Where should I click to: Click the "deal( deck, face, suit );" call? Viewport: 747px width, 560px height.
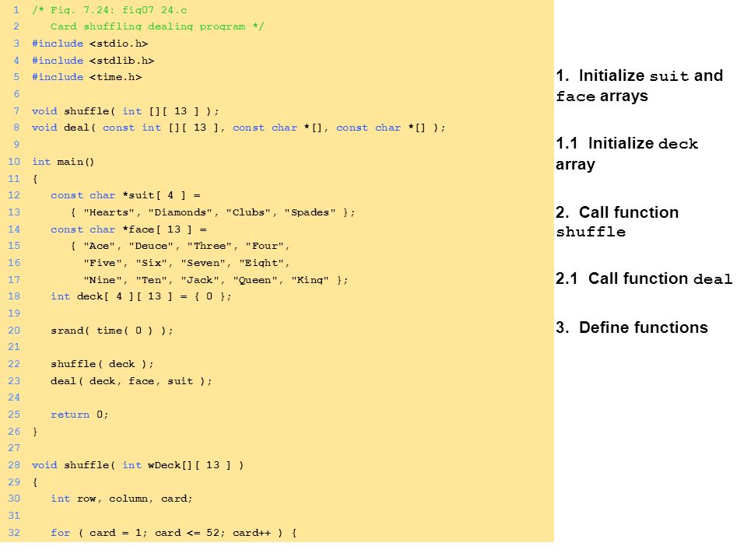tap(132, 381)
